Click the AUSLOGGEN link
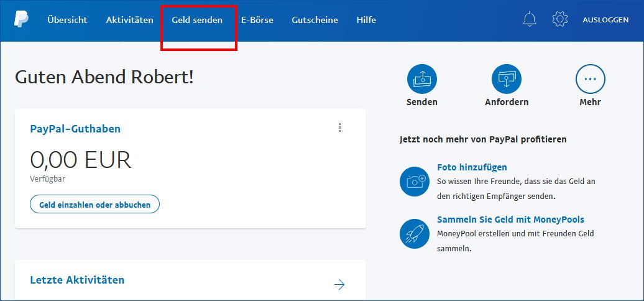This screenshot has width=644, height=301. coord(605,20)
